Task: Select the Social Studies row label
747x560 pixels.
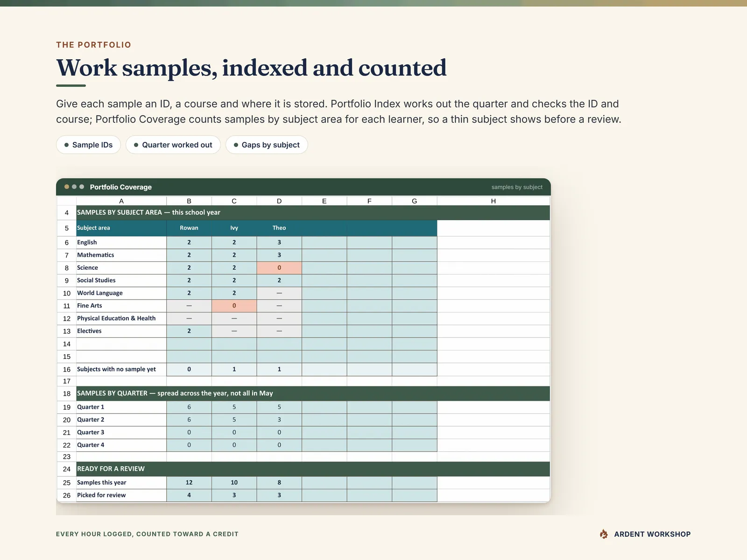Action: click(x=121, y=280)
